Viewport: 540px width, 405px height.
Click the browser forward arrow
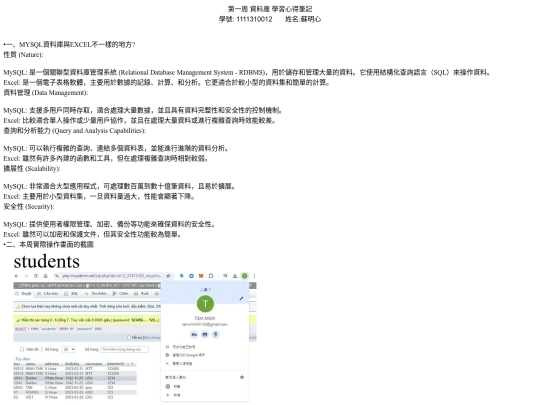click(26, 276)
